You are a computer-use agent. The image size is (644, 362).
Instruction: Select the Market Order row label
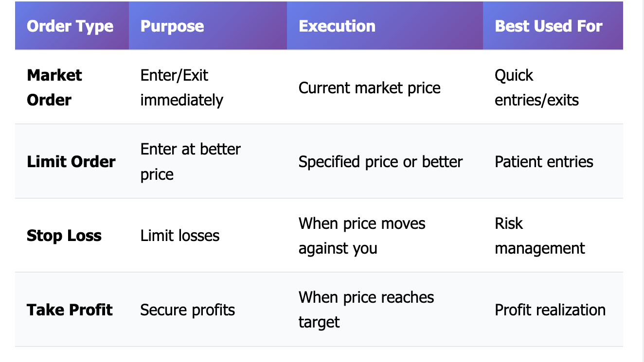[54, 87]
